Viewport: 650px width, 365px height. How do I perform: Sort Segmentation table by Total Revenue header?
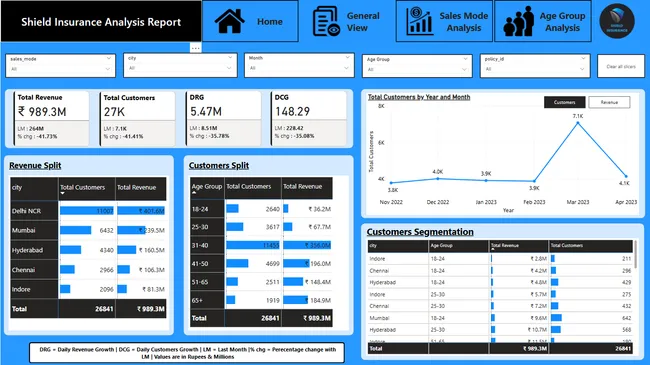(x=519, y=246)
